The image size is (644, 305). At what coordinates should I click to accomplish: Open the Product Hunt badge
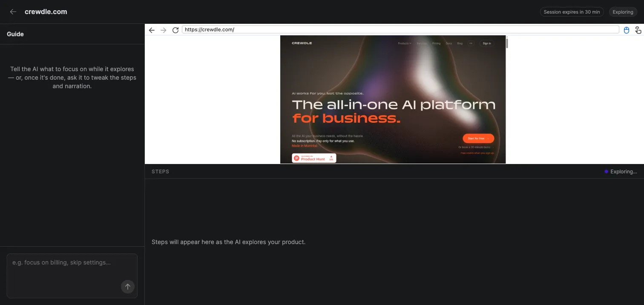[x=314, y=158]
